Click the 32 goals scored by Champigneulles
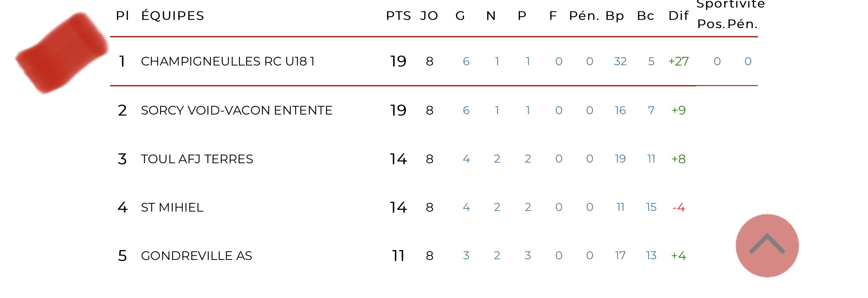The width and height of the screenshot is (868, 298). pyautogui.click(x=620, y=61)
